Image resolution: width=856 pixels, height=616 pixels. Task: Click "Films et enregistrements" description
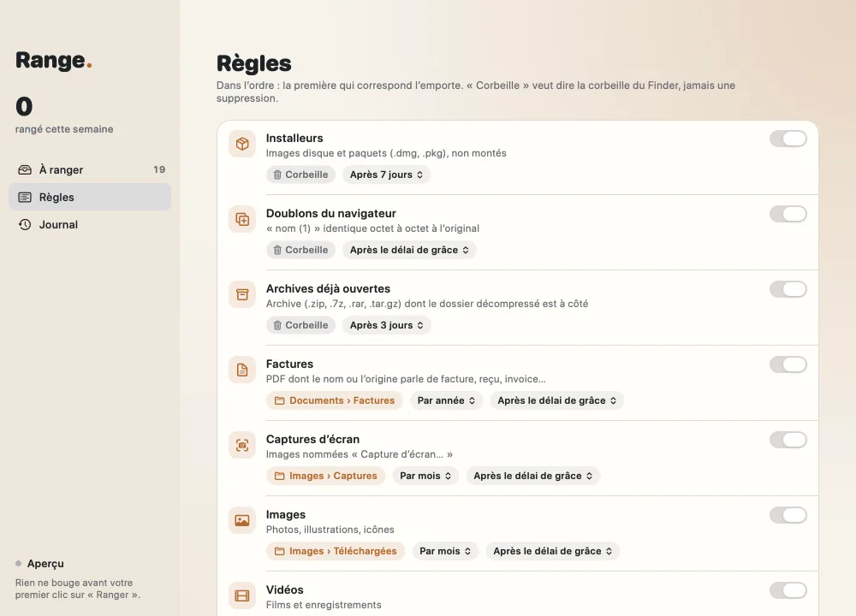tap(324, 605)
